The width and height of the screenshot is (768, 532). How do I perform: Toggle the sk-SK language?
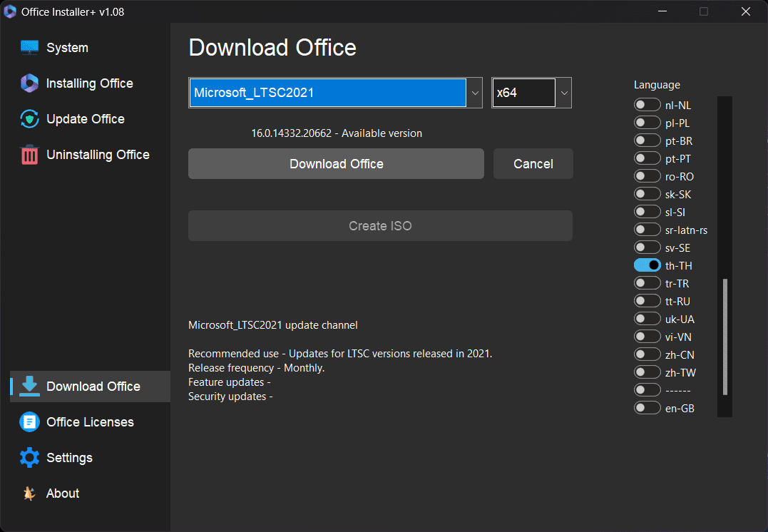tap(647, 194)
